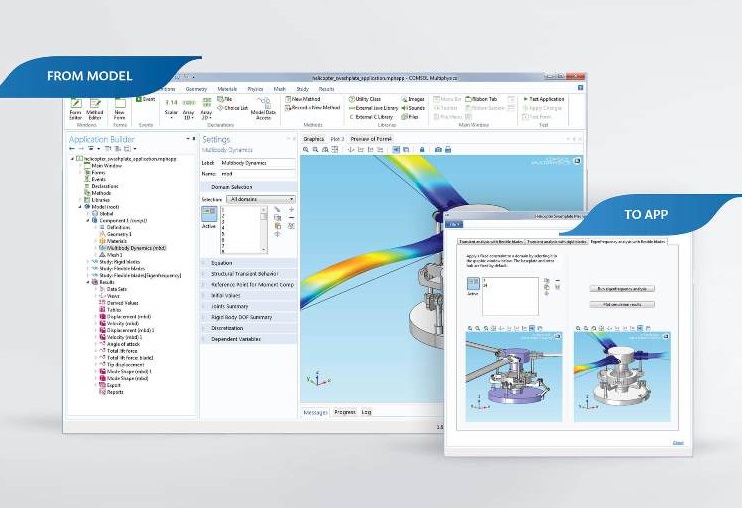
Task: Expand the Results node in the tree
Action: [85, 283]
